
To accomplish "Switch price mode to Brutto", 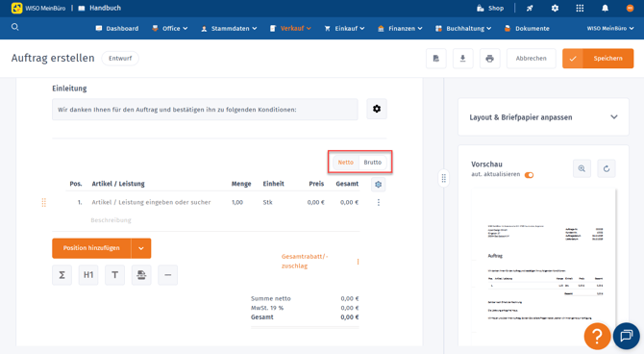I will [x=373, y=163].
